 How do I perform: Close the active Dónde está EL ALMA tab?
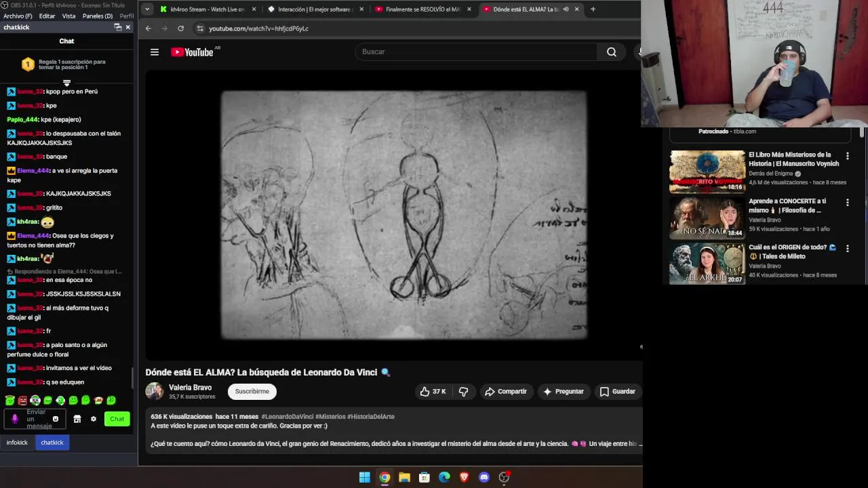coord(577,9)
